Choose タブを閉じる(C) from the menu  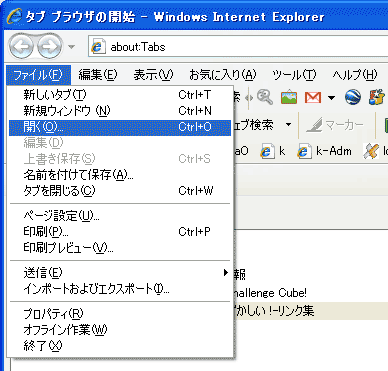pos(120,191)
